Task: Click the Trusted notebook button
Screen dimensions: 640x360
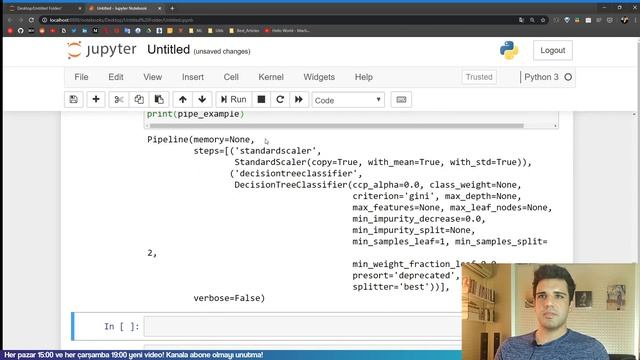Action: (x=479, y=77)
